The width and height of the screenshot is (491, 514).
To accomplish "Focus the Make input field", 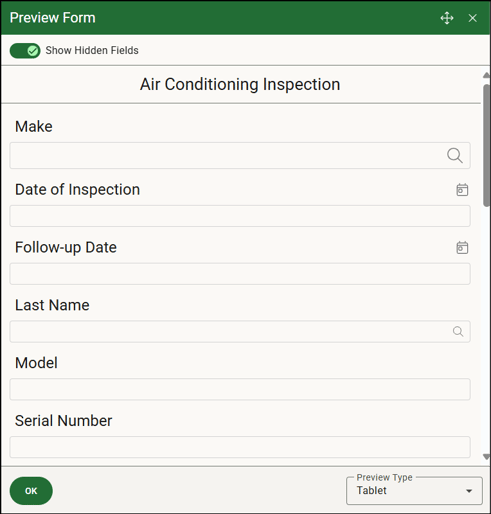I will [x=240, y=156].
